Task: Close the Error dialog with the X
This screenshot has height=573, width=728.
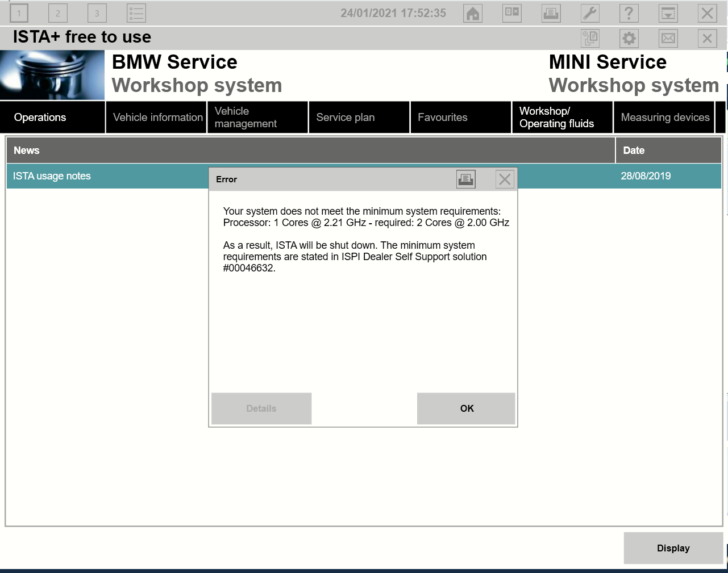Action: pyautogui.click(x=505, y=179)
